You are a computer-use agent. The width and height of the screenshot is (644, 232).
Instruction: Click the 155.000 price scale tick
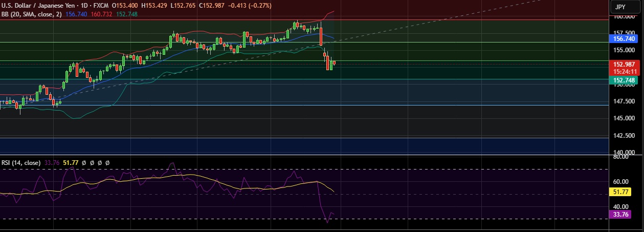point(624,50)
